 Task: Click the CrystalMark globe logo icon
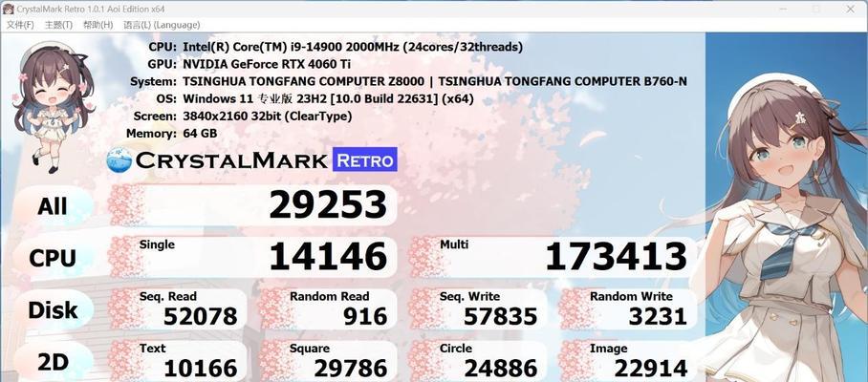(119, 159)
